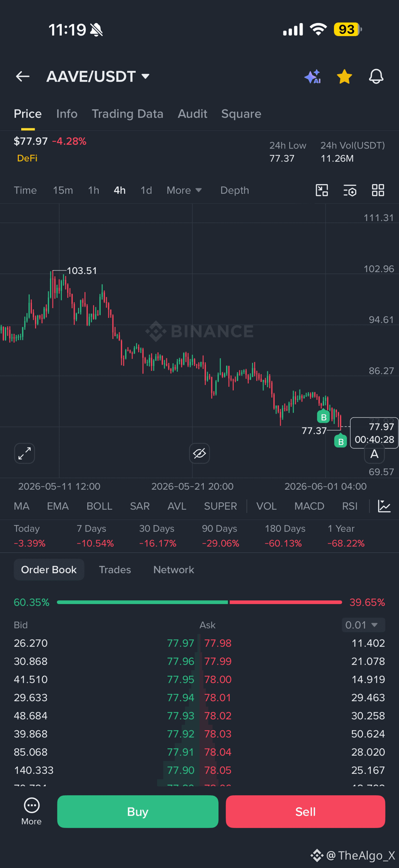The image size is (399, 868).
Task: Tap the DeFi category tag
Action: [x=27, y=158]
